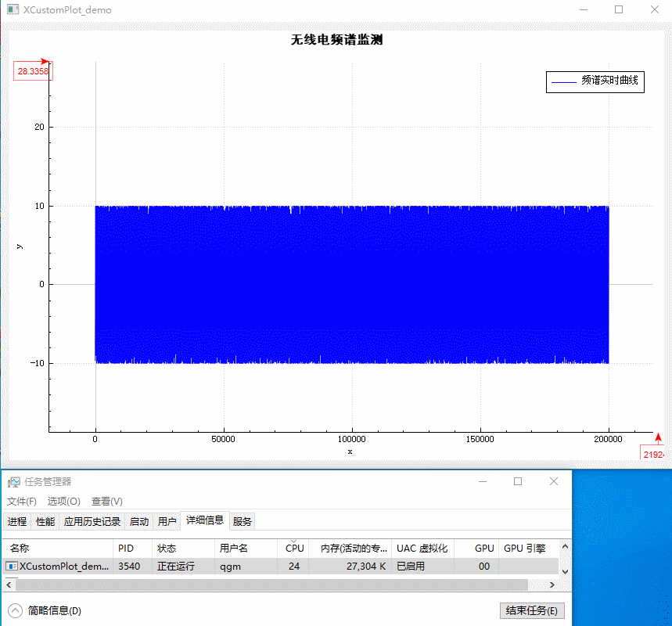Minimize the Task Manager window
The width and height of the screenshot is (672, 626).
coord(483,481)
